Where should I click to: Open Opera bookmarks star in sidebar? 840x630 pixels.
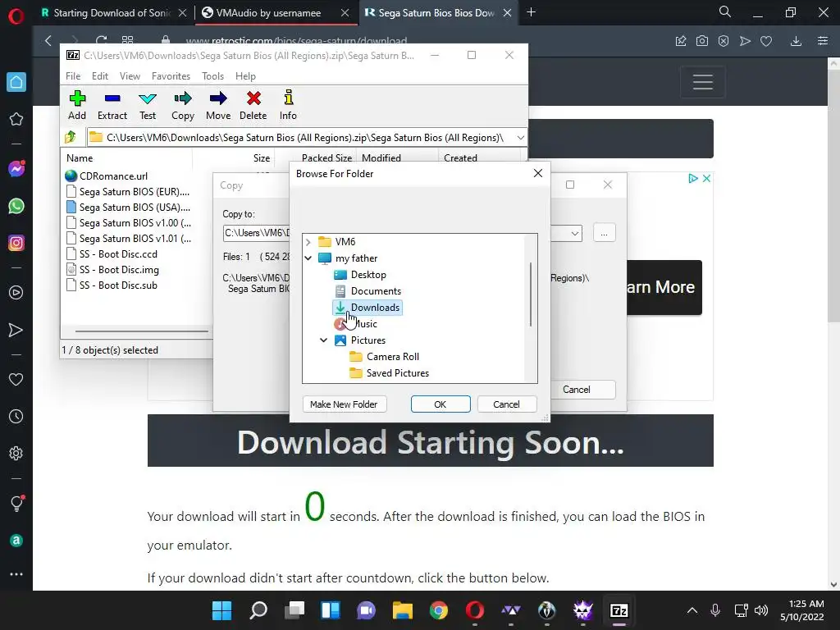click(x=16, y=119)
